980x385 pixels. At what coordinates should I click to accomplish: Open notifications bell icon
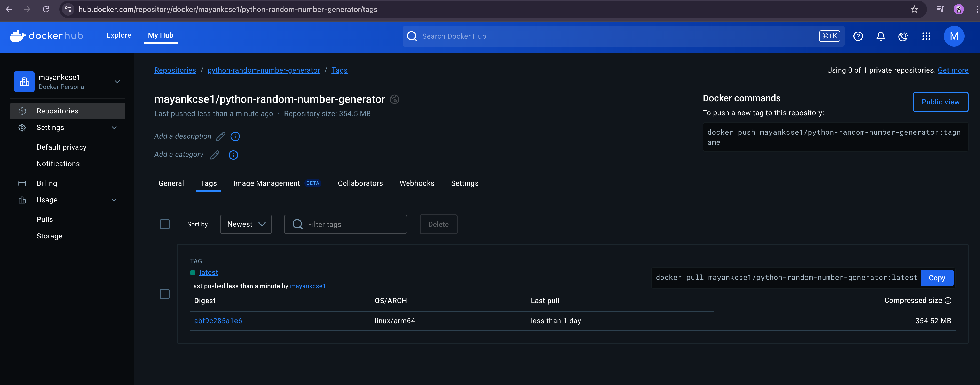(x=881, y=36)
